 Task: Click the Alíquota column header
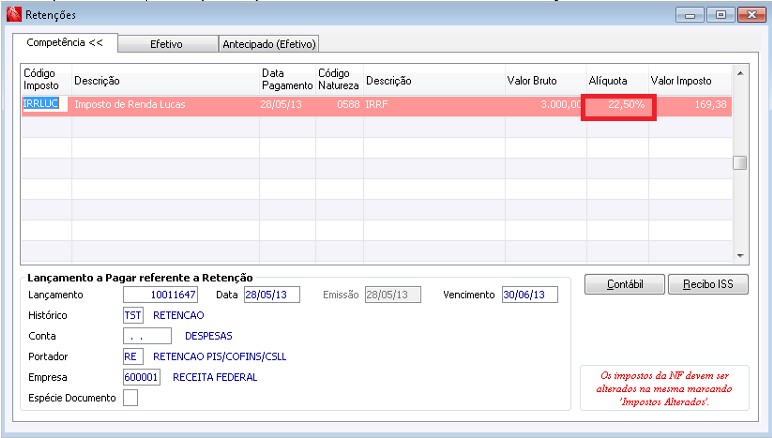point(617,80)
